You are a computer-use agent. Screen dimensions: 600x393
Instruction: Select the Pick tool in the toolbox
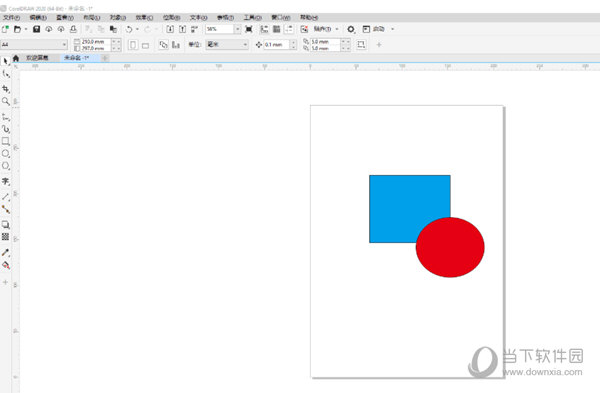click(5, 61)
